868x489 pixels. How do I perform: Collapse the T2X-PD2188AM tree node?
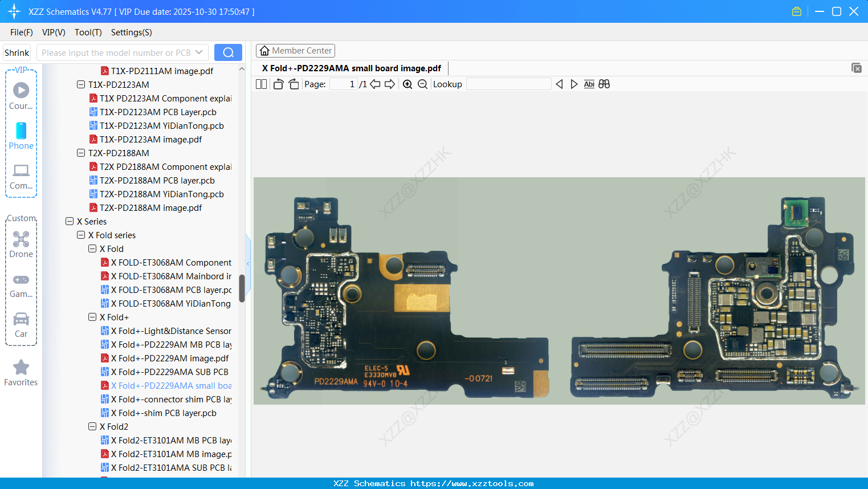click(x=81, y=153)
